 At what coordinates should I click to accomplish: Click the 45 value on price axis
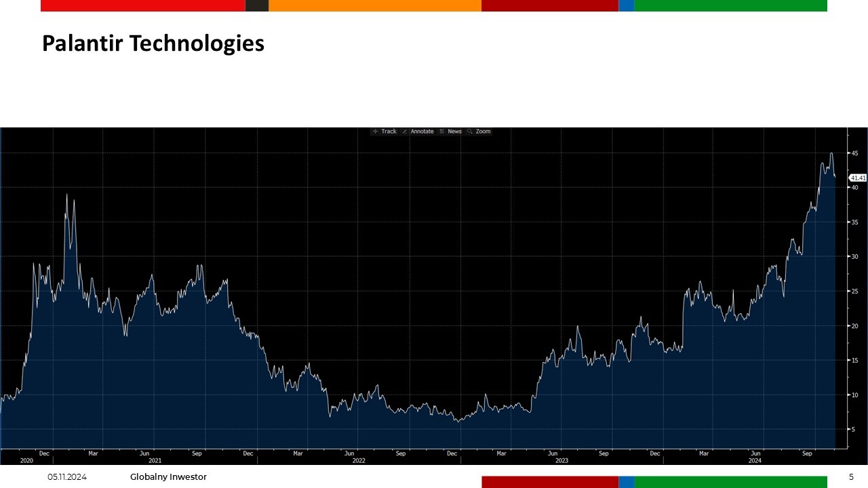click(855, 153)
